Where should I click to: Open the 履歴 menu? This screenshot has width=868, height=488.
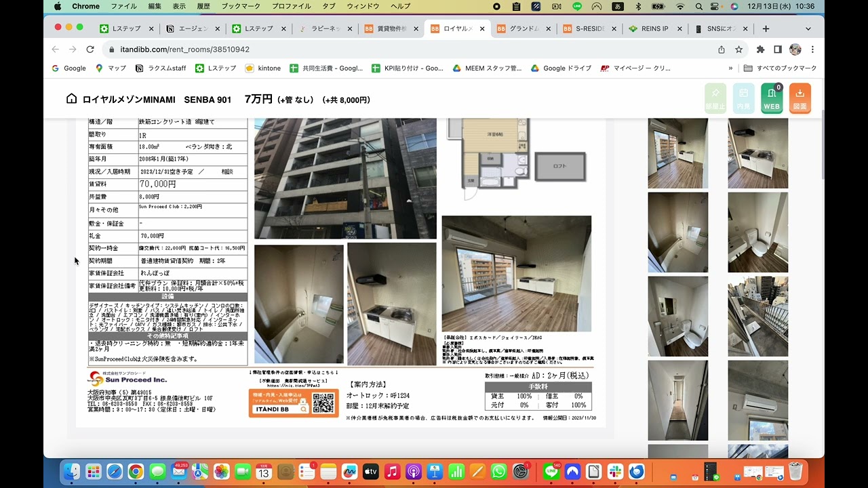coord(203,6)
